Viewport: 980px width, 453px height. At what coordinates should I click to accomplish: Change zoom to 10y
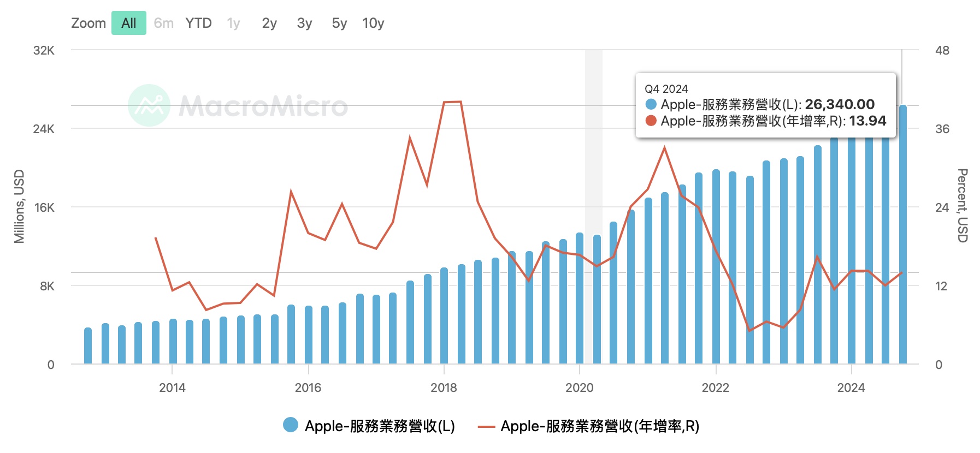[x=373, y=23]
